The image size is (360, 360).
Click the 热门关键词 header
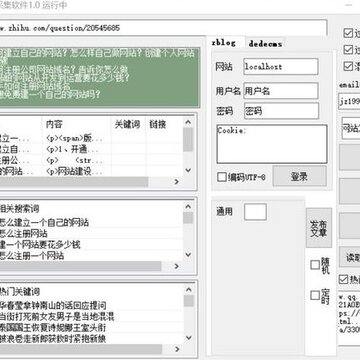20,292
